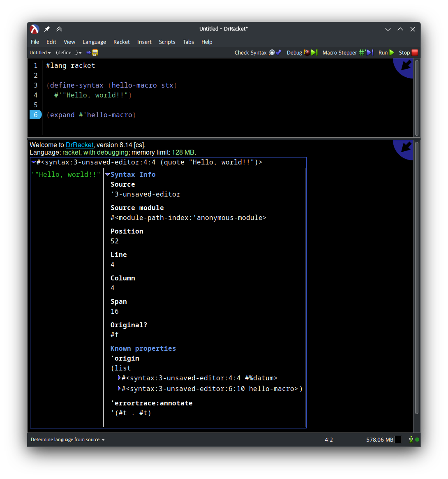Click the definitions pane corner arrow icon
Image resolution: width=448 pixels, height=479 pixels.
[404, 67]
